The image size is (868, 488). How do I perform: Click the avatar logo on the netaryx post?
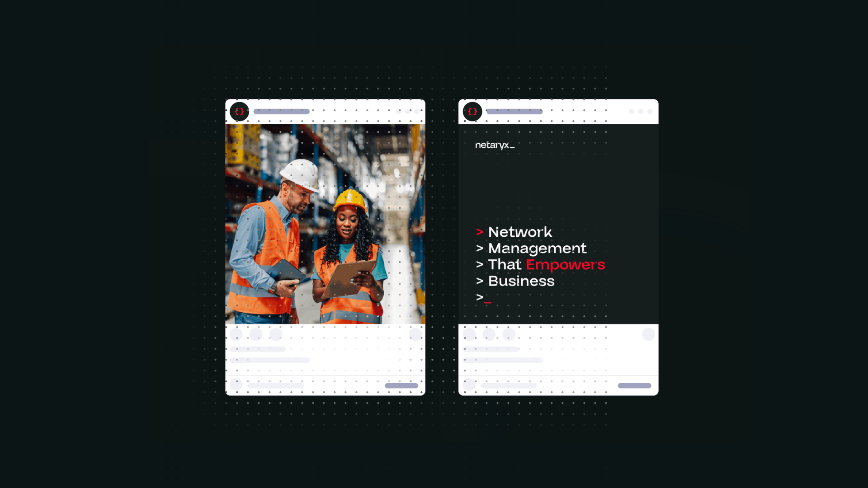(x=472, y=112)
